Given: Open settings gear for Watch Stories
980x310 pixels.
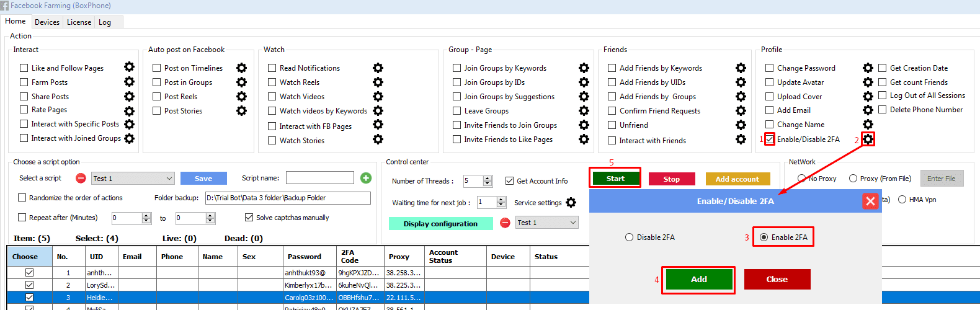Looking at the screenshot, I should tap(378, 139).
